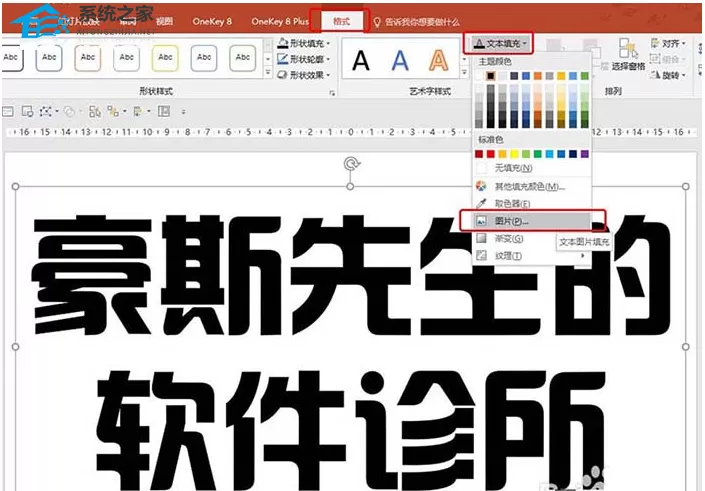Click the rotate handle above the text box

(351, 164)
